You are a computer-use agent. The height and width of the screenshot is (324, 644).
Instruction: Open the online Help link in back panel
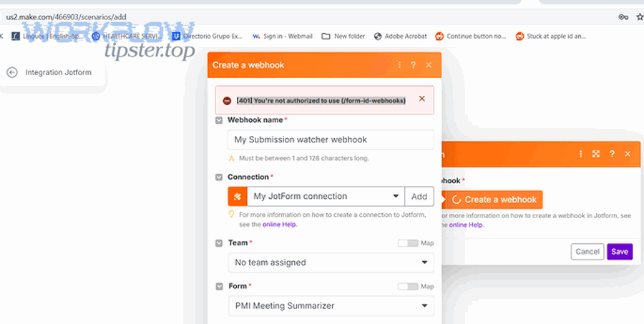click(466, 225)
